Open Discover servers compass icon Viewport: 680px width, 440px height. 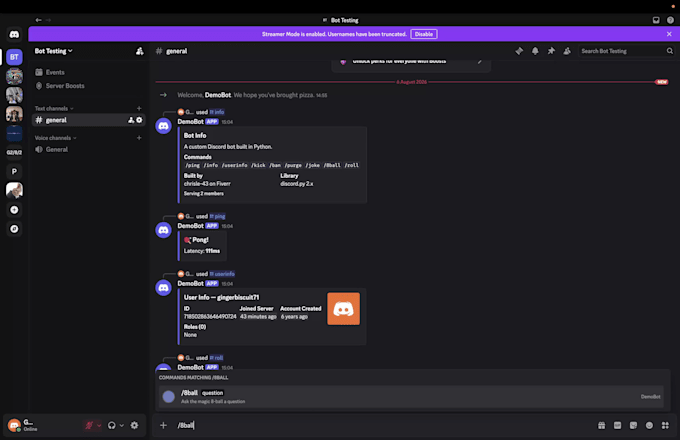[x=14, y=229]
